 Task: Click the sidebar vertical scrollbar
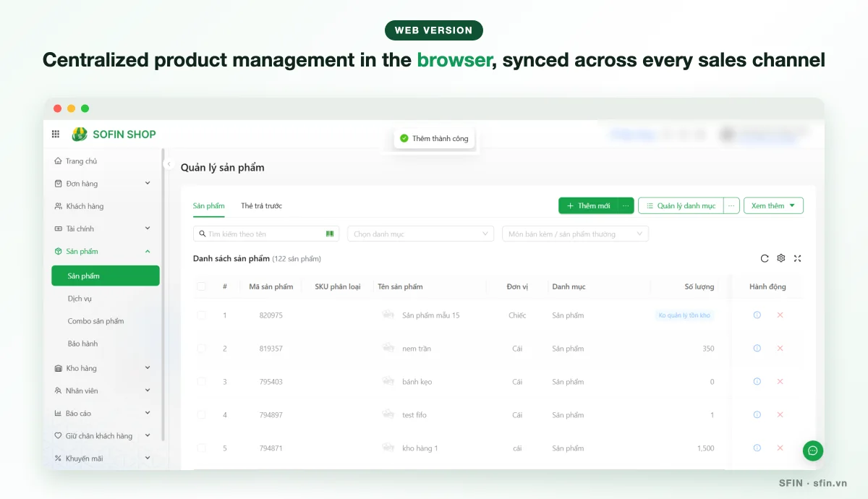(163, 295)
